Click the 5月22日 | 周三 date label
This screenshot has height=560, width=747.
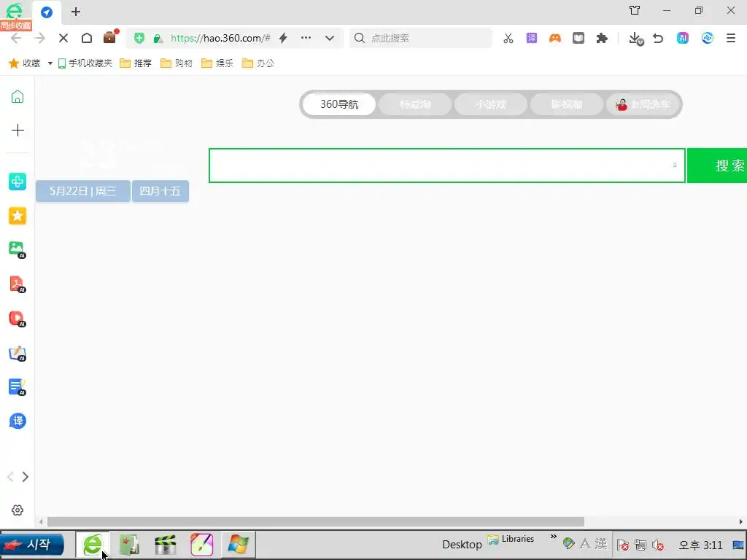[x=83, y=191]
